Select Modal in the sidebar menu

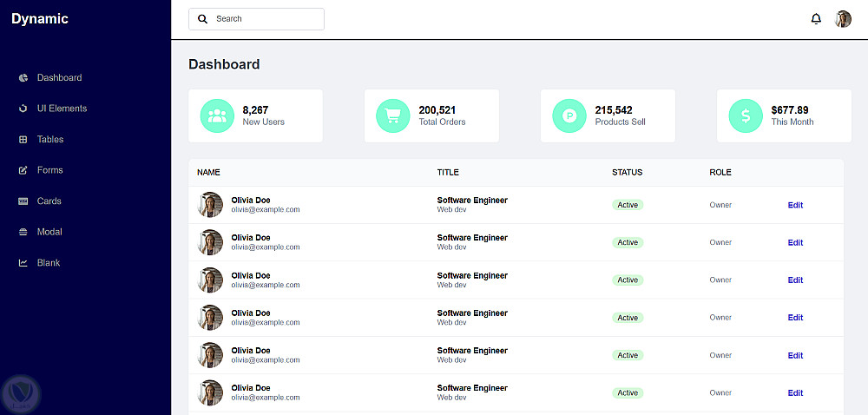(49, 232)
